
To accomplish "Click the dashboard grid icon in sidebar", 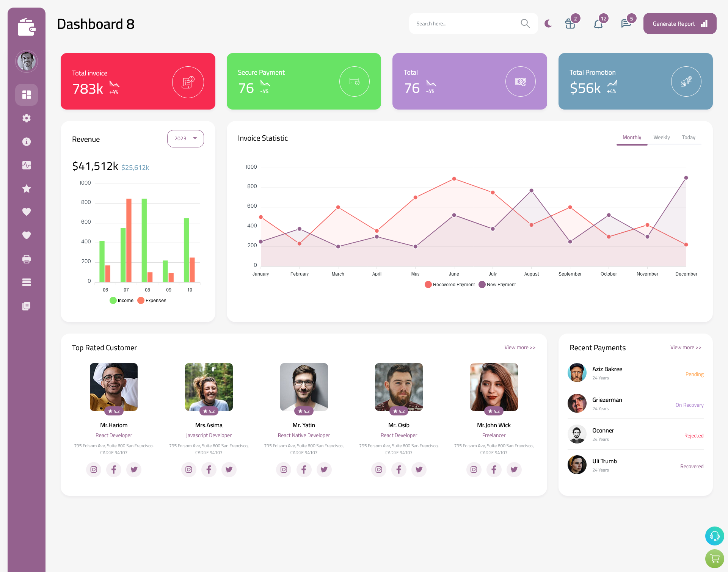I will (x=27, y=94).
